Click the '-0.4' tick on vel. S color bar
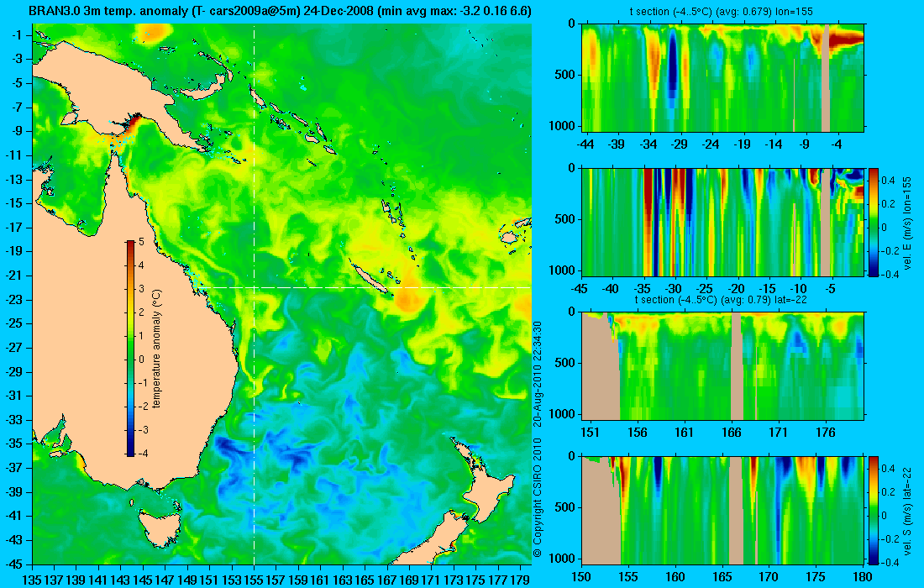Screen dimensions: 924x588 pyautogui.click(x=890, y=562)
